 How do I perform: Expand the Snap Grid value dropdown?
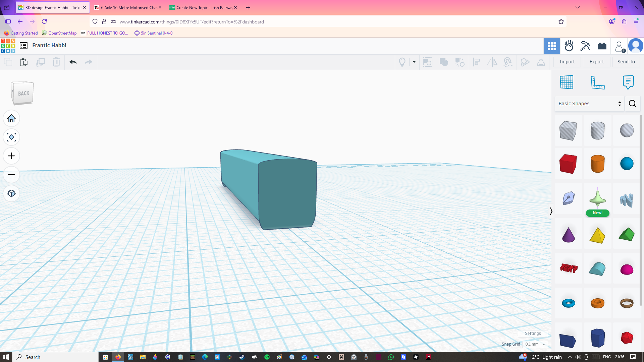click(535, 344)
